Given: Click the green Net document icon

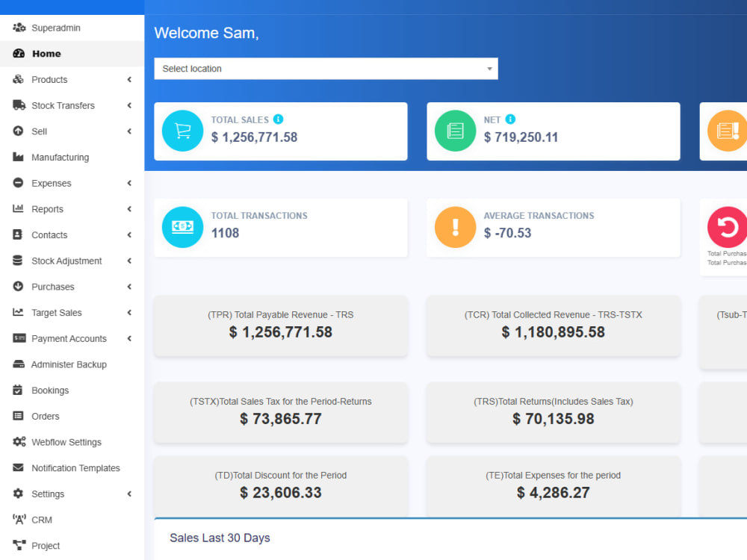Looking at the screenshot, I should [455, 131].
